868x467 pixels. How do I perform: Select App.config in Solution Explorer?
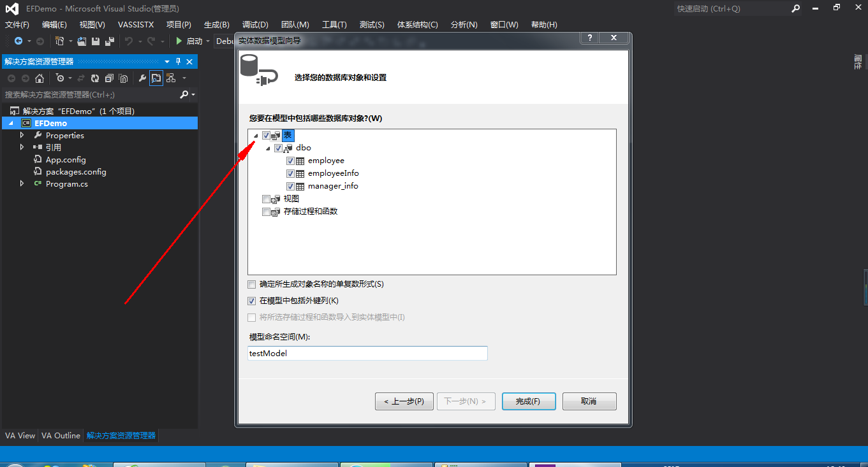[x=66, y=159]
